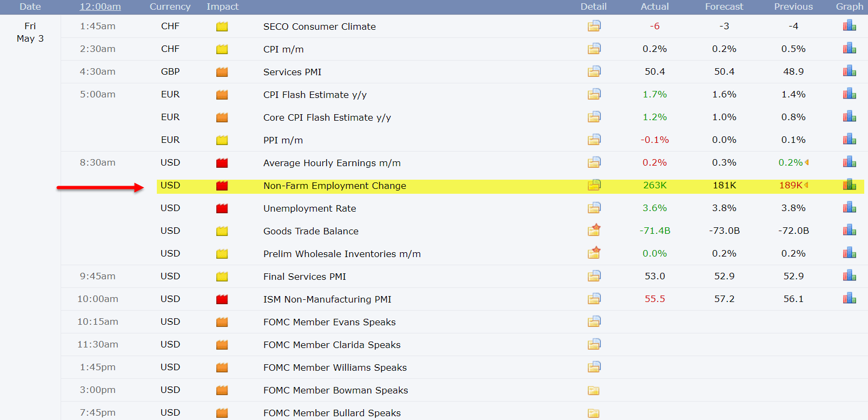Open detail folder for FOMC Member Evans Speaks
Viewport: 868px width, 420px height.
[x=594, y=321]
